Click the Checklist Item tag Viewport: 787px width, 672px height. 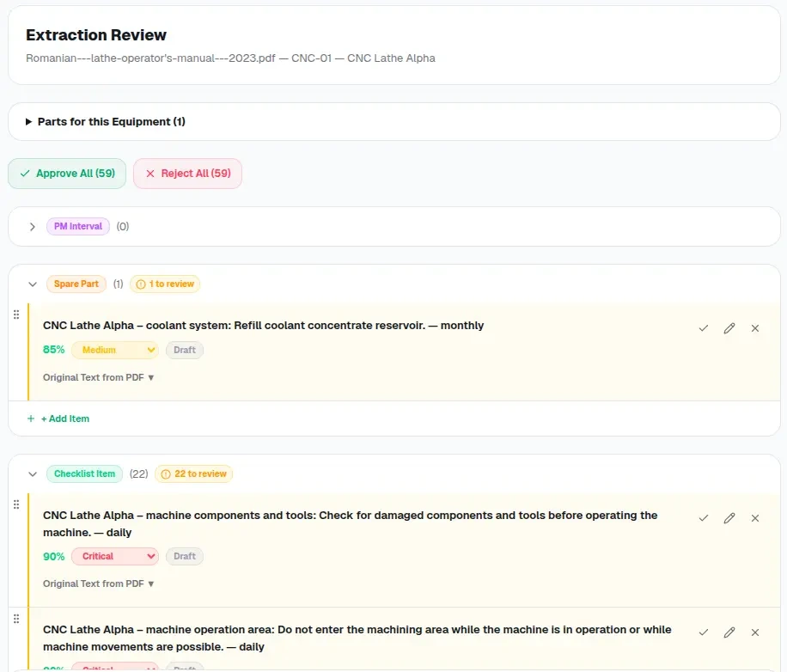pos(84,473)
